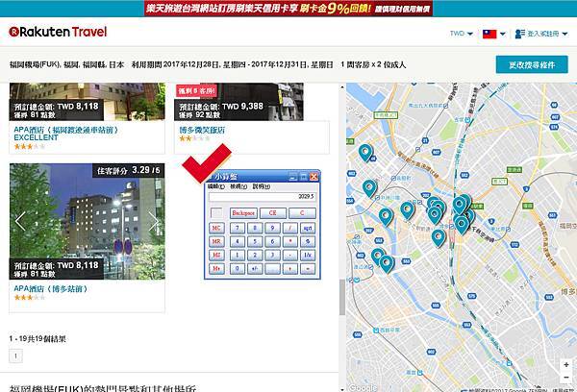Click calculator digit 2
The height and width of the screenshot is (392, 577).
tap(255, 255)
